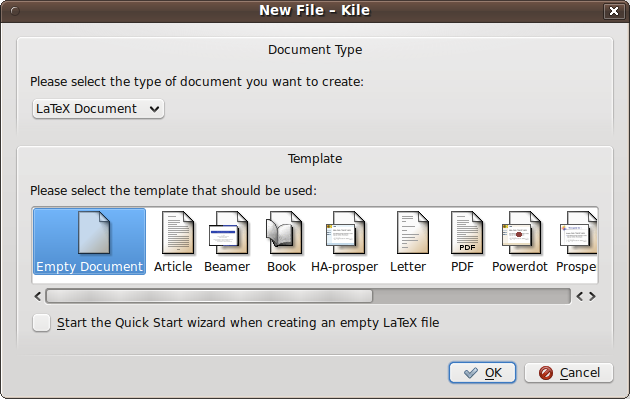Close the New File - Kile window
Viewport: 630px width, 399px height.
coord(614,11)
